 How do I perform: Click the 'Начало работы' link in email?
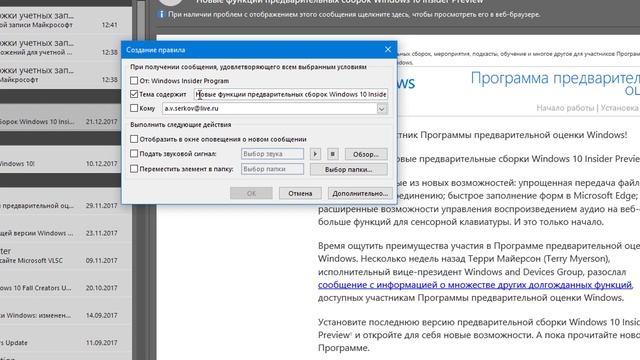coord(565,108)
